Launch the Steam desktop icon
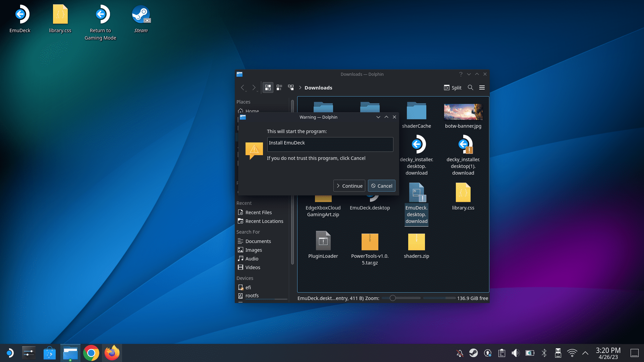Image resolution: width=644 pixels, height=362 pixels. click(x=141, y=19)
